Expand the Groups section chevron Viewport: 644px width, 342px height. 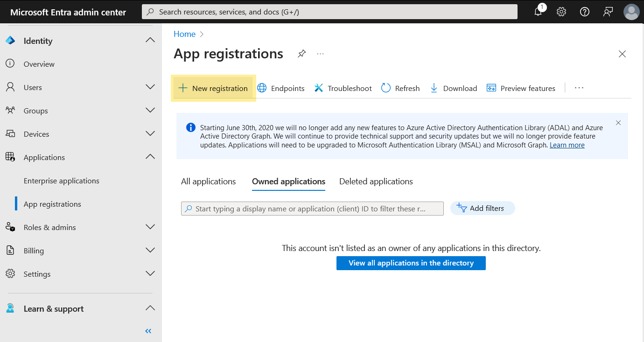[150, 110]
